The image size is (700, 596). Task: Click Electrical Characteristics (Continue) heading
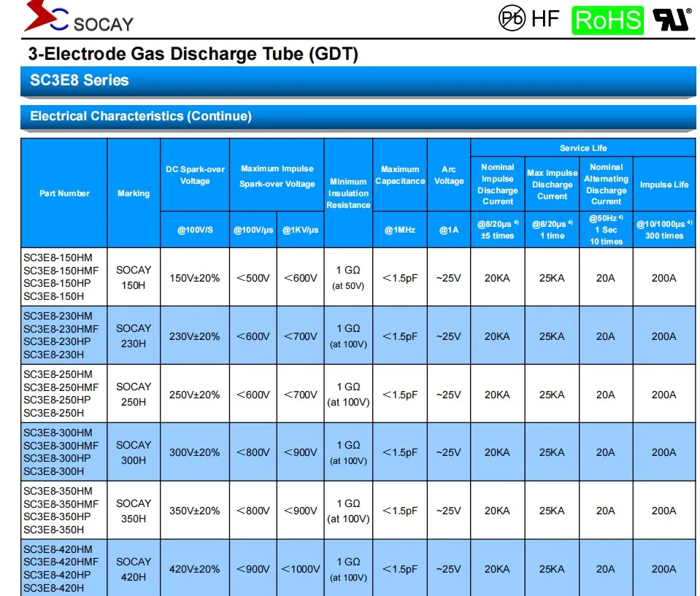pyautogui.click(x=358, y=117)
